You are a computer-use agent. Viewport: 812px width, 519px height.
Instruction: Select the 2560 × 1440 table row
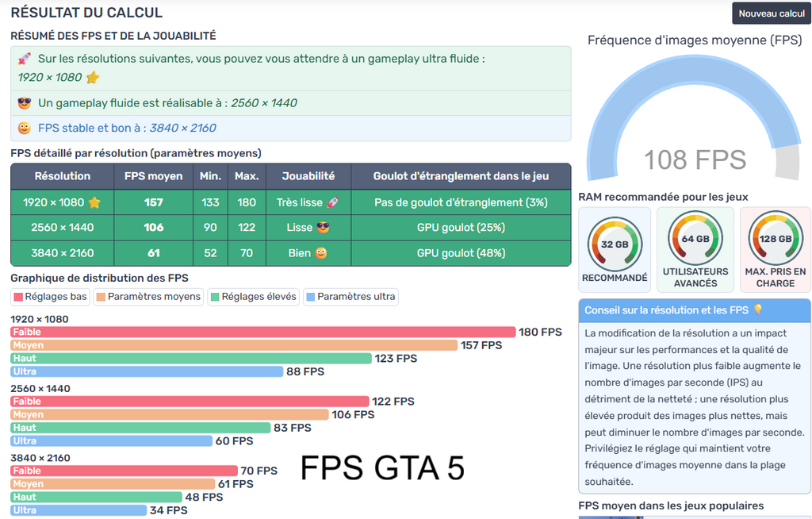point(290,228)
